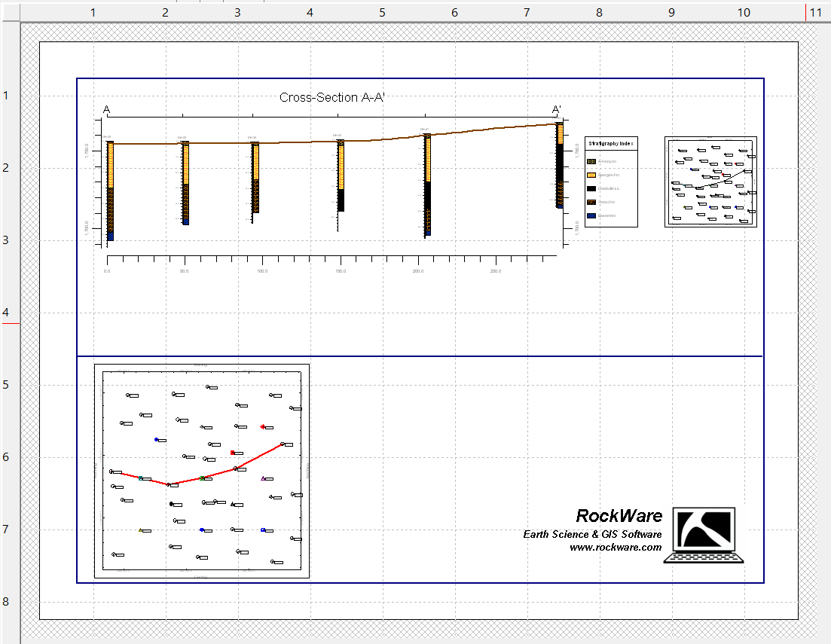The image size is (831, 644).
Task: Click the RockWare company name text
Action: point(619,516)
